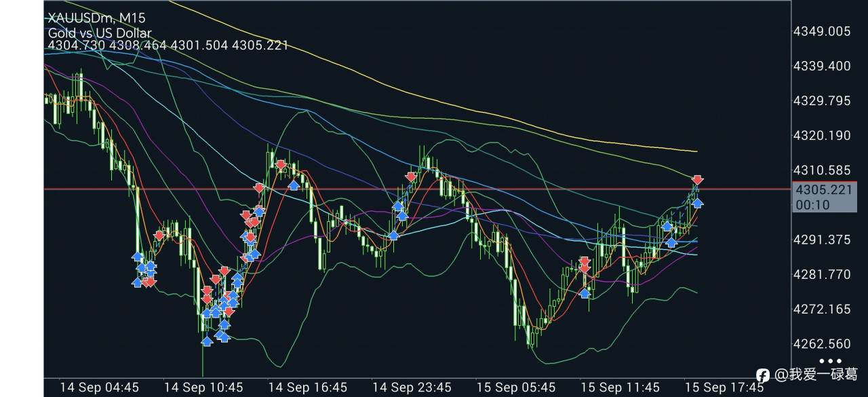Tap price scale label 4272.165
Screen dimensions: 868x397
tap(822, 309)
